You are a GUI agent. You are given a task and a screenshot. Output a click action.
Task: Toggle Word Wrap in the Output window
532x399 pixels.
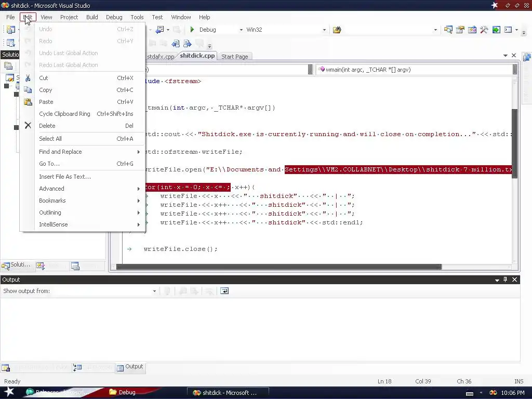point(224,291)
